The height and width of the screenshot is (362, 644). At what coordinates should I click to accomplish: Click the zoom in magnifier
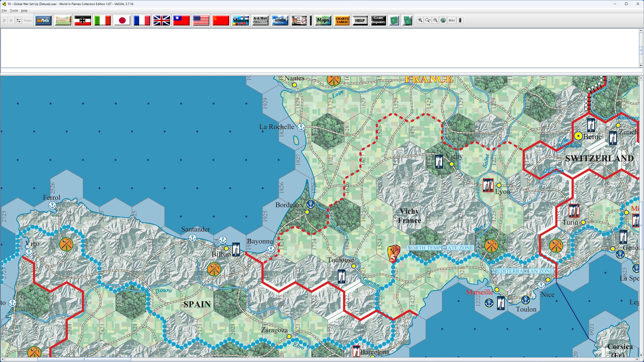coord(420,20)
